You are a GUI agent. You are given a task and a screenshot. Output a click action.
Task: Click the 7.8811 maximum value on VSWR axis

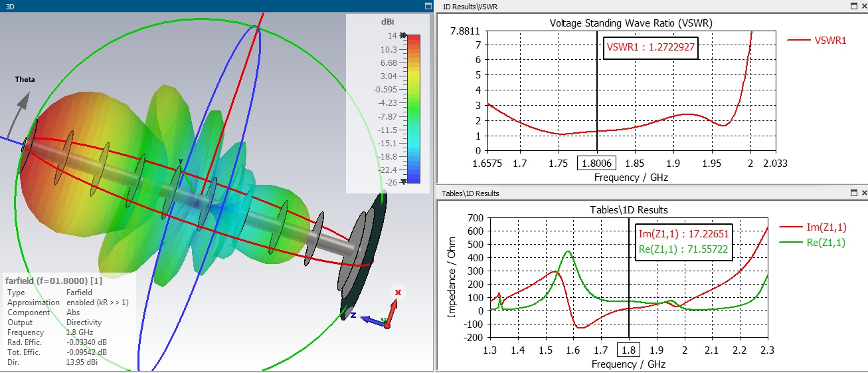[x=466, y=31]
